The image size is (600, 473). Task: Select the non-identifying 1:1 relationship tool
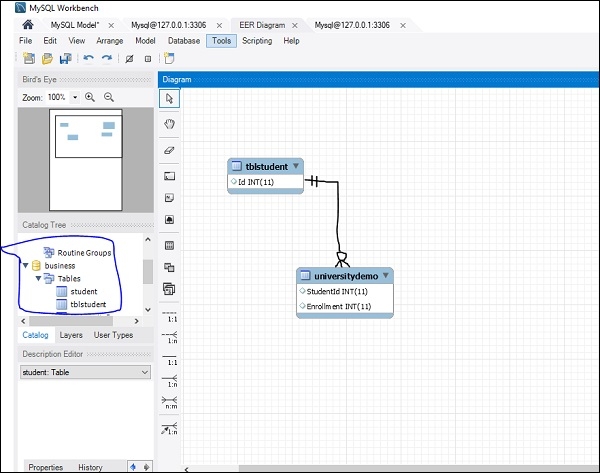click(169, 316)
